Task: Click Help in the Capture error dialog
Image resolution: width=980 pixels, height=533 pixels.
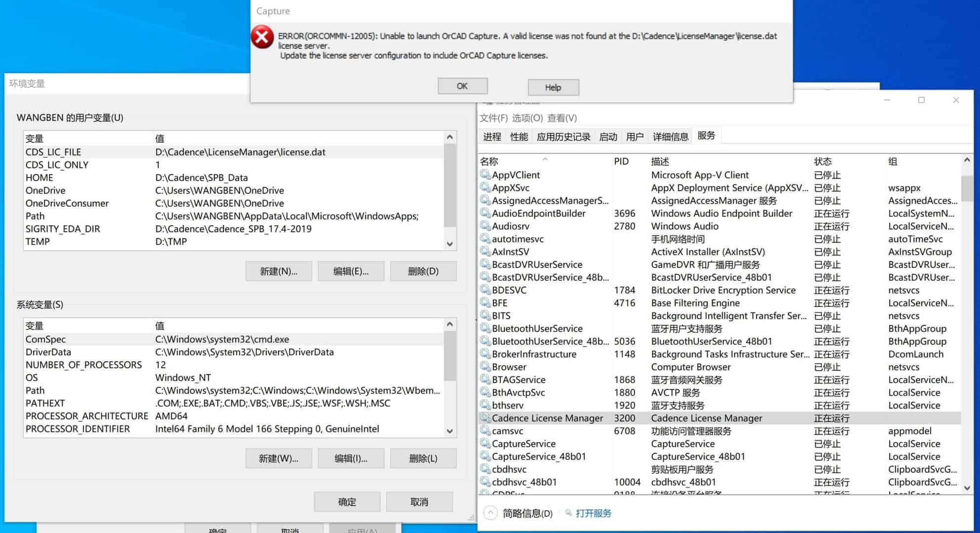Action: tap(553, 87)
